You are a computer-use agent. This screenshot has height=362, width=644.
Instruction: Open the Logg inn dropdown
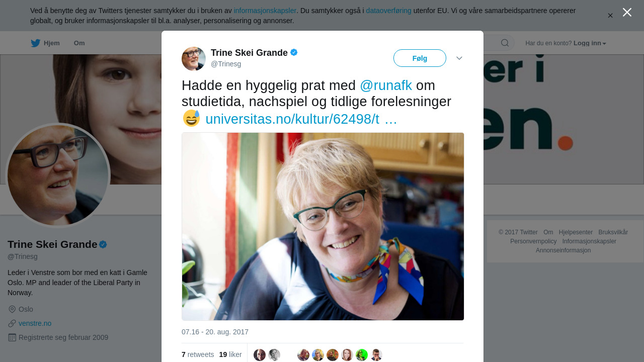tap(590, 43)
